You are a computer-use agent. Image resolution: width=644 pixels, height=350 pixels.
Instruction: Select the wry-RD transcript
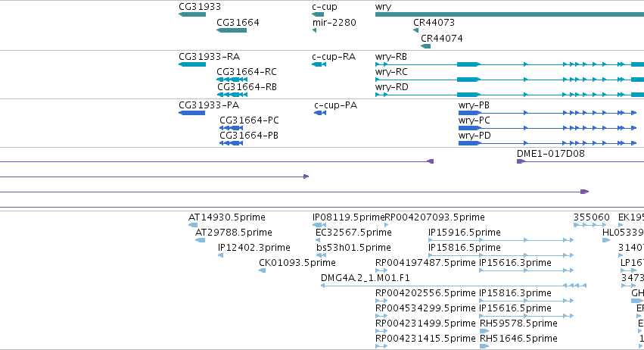click(509, 95)
